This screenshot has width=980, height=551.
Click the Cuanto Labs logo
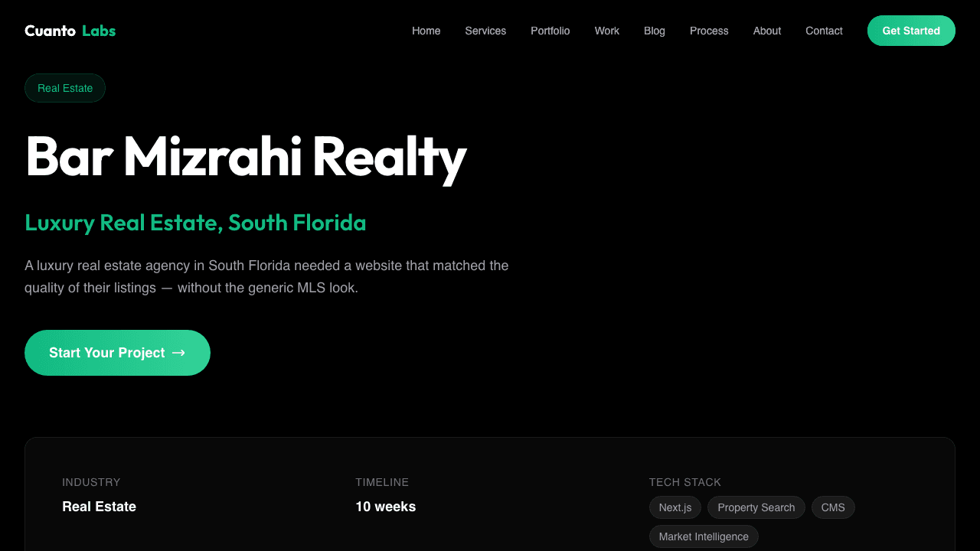[70, 31]
